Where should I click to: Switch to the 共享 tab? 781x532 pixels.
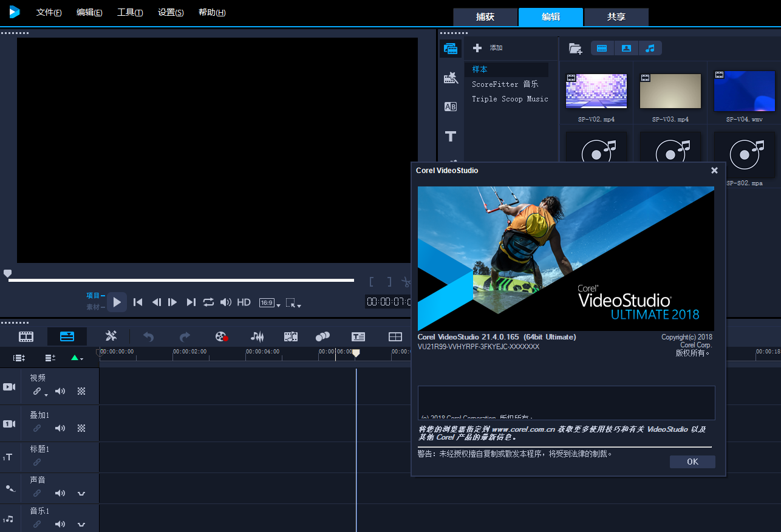point(616,17)
